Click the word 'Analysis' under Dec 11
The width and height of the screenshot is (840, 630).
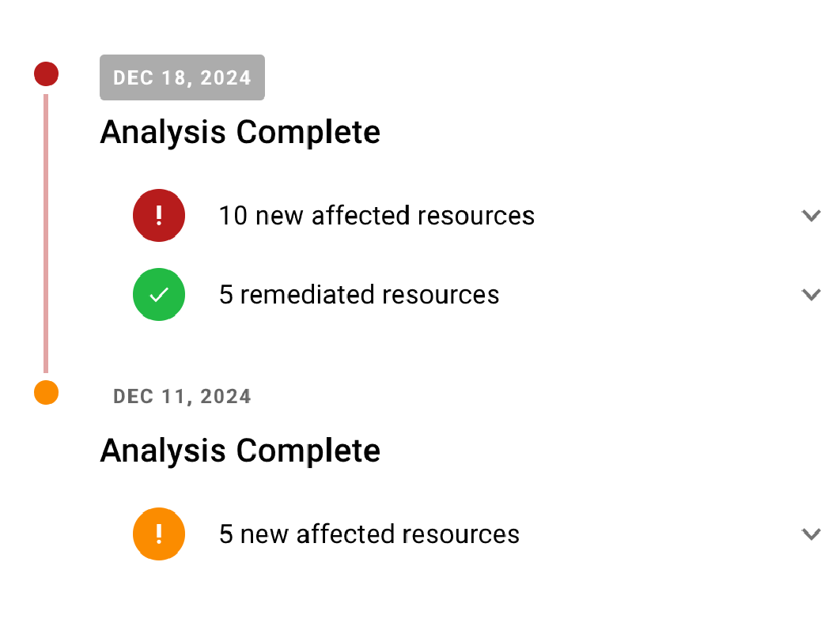[x=163, y=451]
